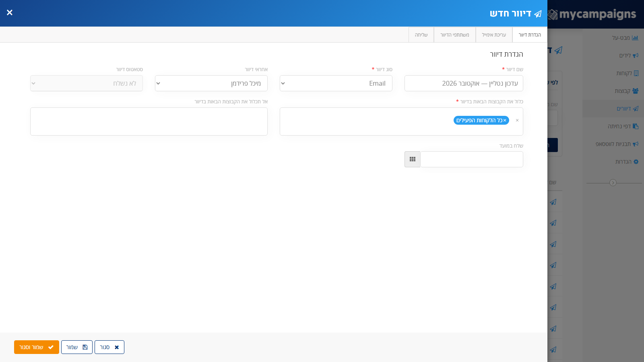Click the included groups selection field
Viewport: 644px width, 362px height.
point(401,121)
